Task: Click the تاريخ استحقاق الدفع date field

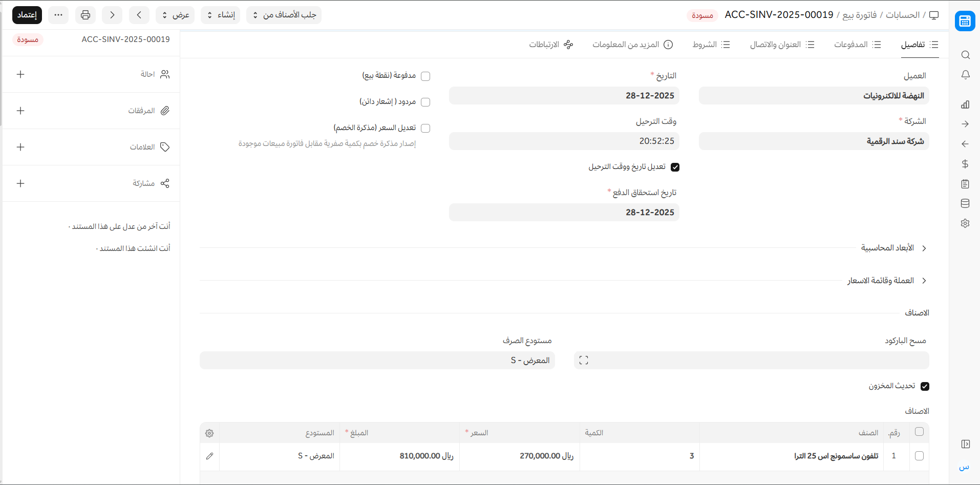Action: (564, 212)
